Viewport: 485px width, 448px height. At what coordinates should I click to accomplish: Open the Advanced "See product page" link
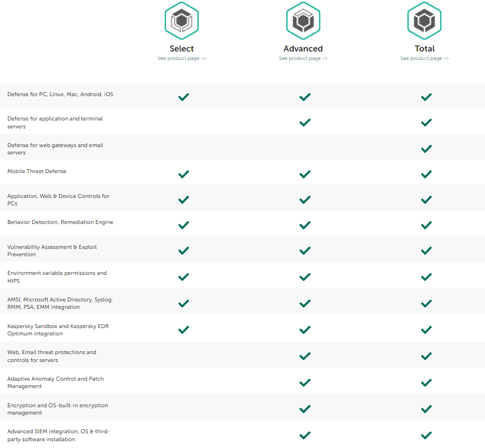pyautogui.click(x=303, y=58)
